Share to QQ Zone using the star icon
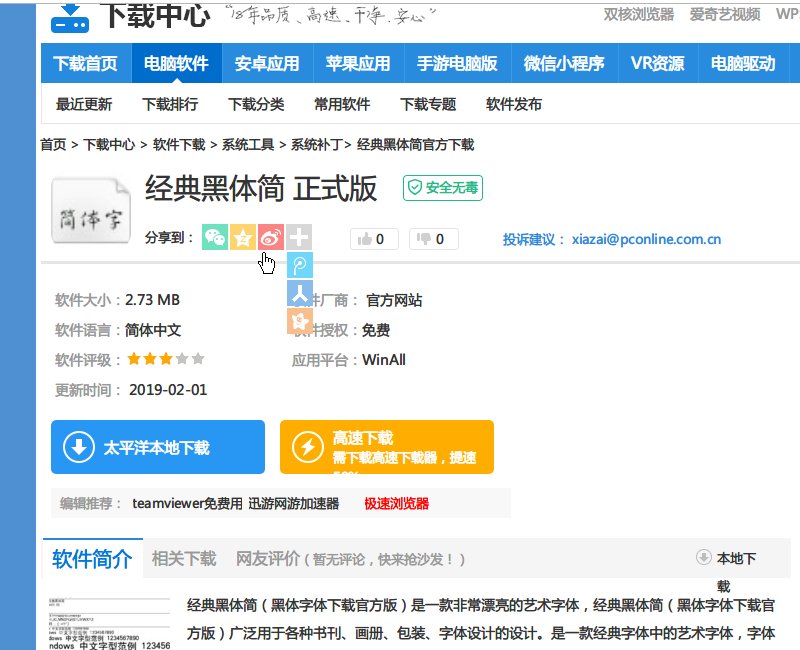Image resolution: width=800 pixels, height=650 pixels. [242, 238]
